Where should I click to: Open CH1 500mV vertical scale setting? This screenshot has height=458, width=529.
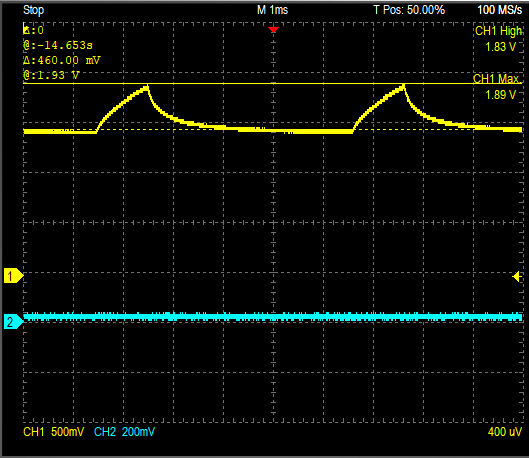(53, 432)
